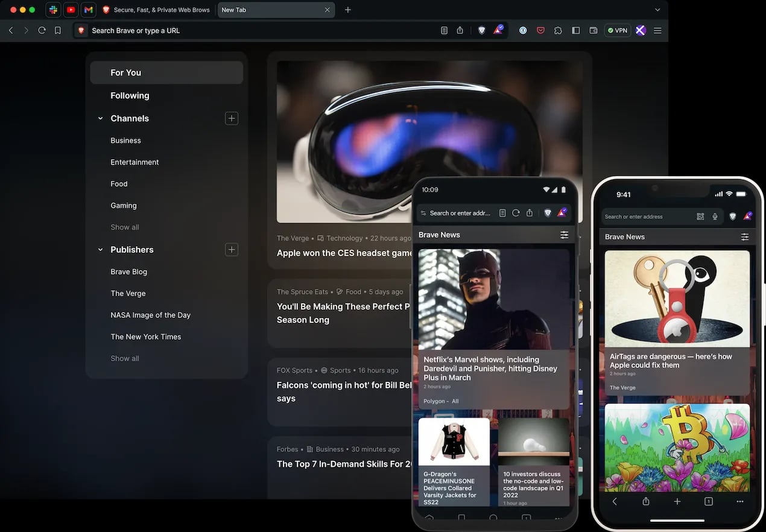Show all channels

point(125,227)
